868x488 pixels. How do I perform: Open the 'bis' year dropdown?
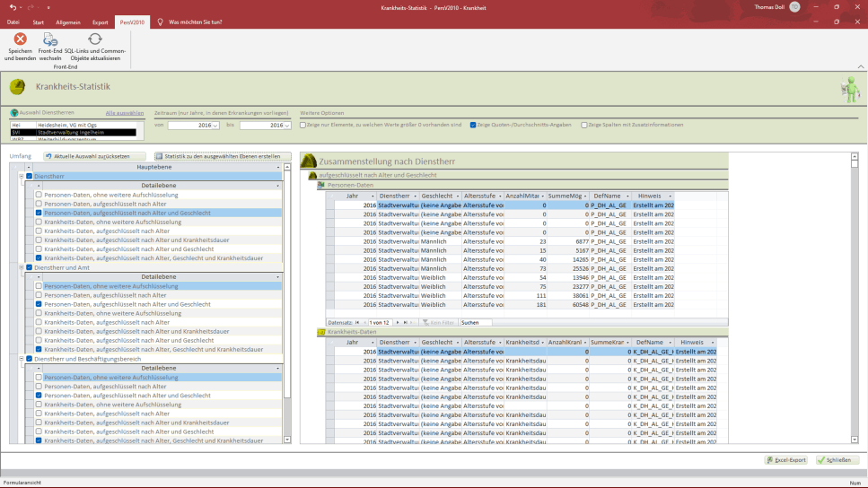coord(287,126)
